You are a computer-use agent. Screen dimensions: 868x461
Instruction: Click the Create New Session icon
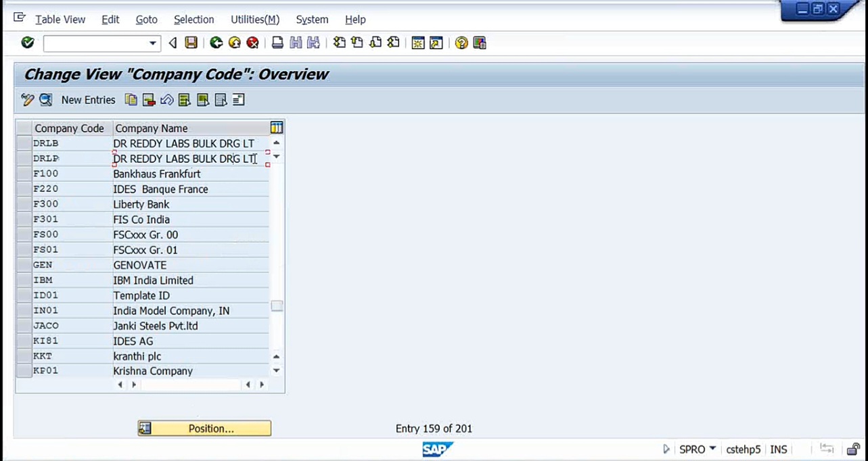418,43
